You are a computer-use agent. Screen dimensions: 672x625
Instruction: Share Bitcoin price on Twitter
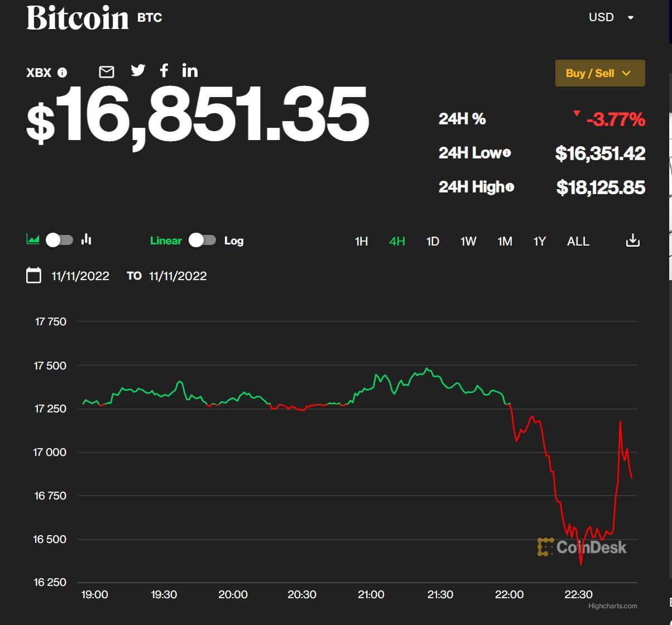click(138, 70)
